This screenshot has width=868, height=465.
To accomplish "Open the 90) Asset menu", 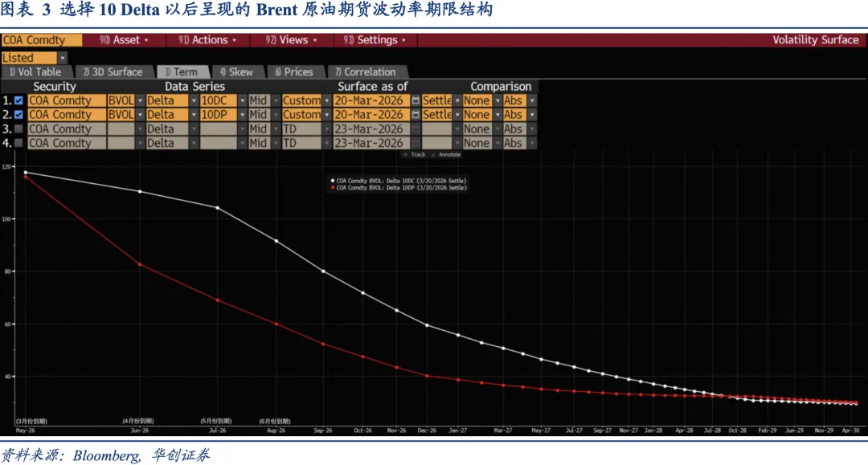I will [124, 40].
